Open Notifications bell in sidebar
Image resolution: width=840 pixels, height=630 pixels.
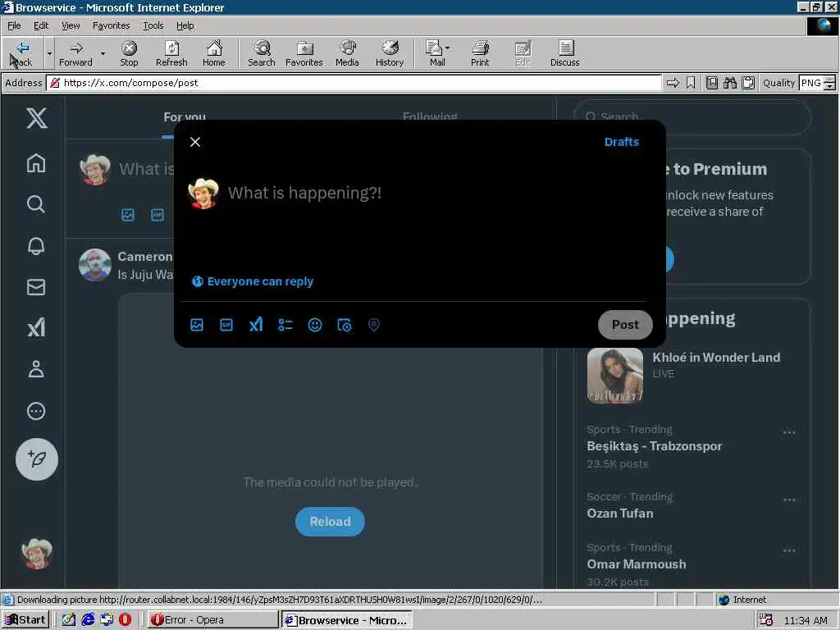tap(36, 246)
